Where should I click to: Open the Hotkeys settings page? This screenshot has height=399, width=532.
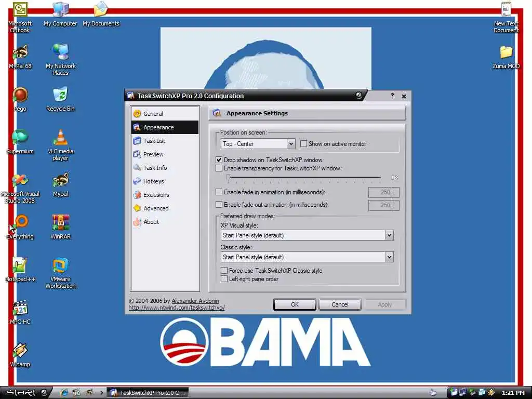click(165, 181)
